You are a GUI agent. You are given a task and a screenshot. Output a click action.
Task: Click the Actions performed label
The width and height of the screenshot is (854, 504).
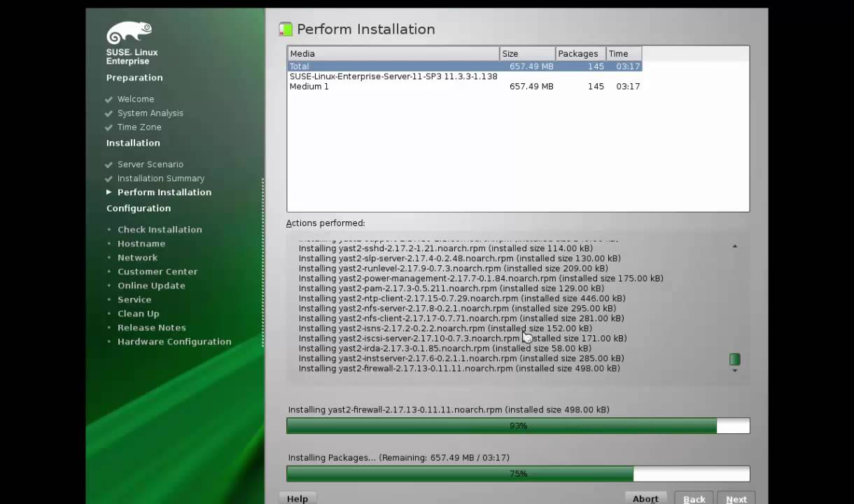[325, 223]
